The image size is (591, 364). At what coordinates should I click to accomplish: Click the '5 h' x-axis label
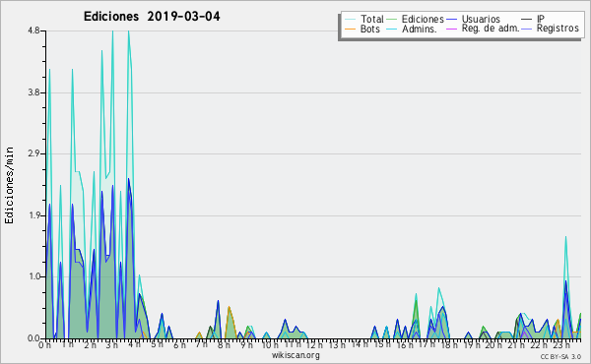coord(157,344)
